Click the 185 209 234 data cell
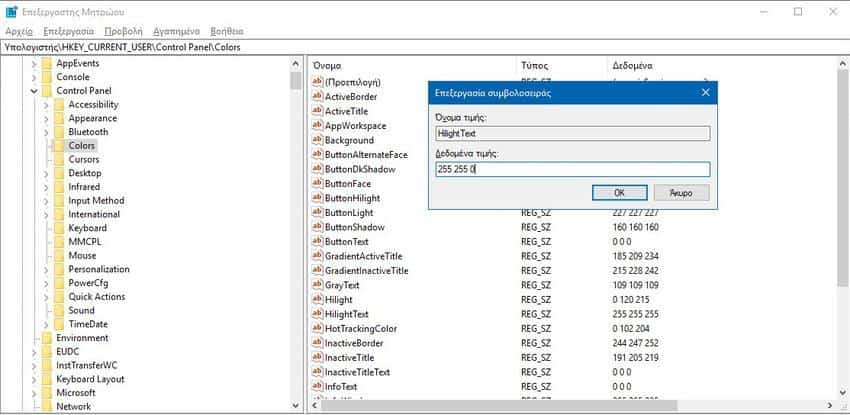 pyautogui.click(x=635, y=256)
